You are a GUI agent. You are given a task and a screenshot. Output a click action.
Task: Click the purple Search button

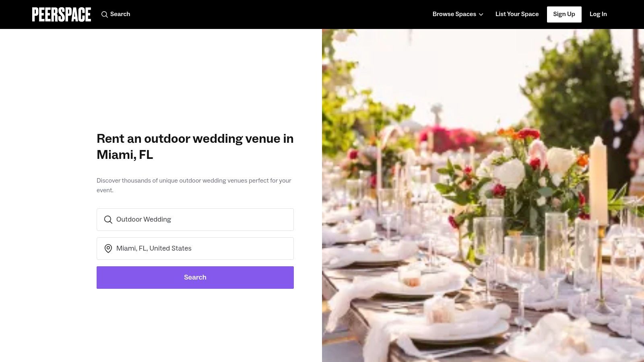click(195, 278)
